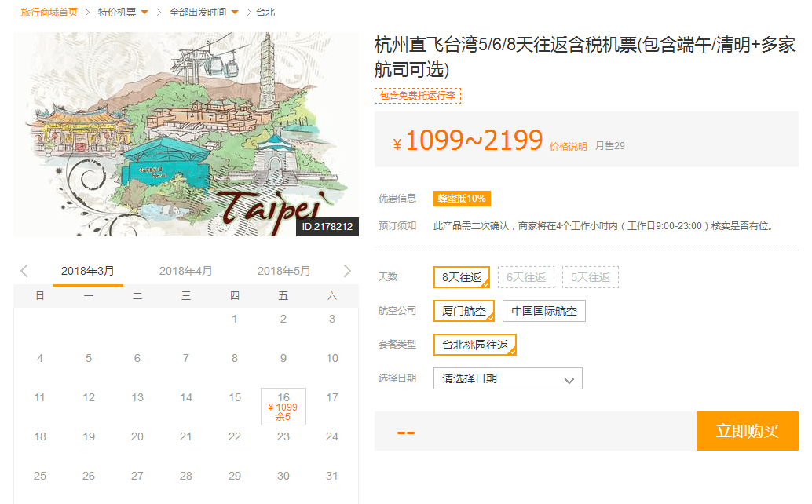This screenshot has width=812, height=504.
Task: Select the 6天往返 option
Action: pos(525,277)
